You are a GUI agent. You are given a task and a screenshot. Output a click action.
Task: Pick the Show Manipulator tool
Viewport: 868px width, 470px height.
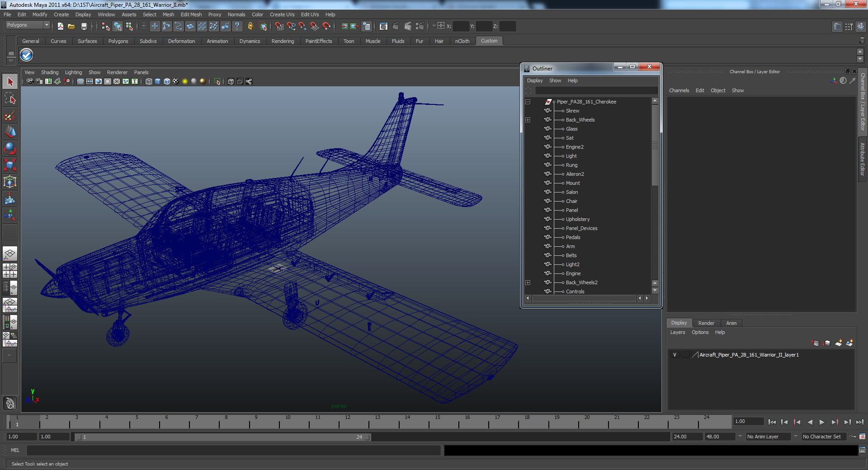[x=10, y=215]
